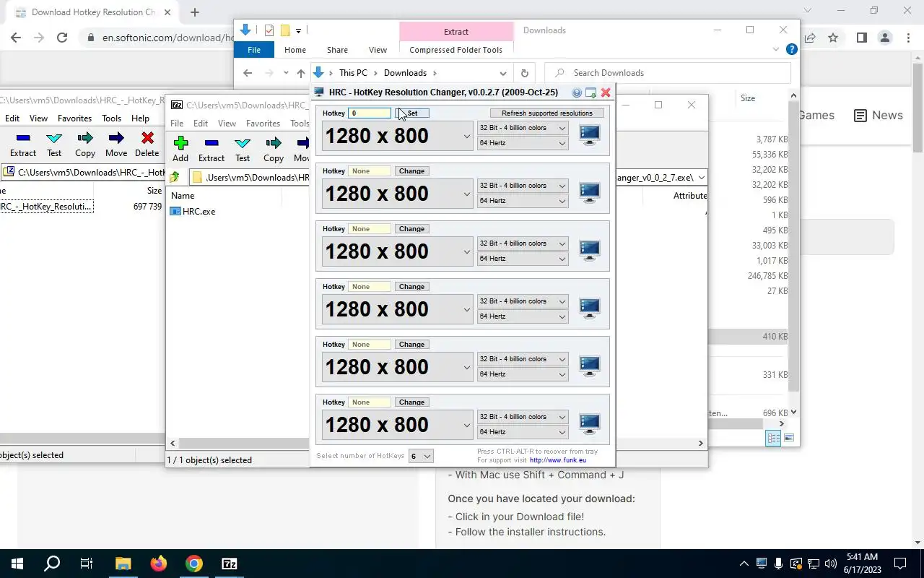Click Copy in the front 7-Zip window
This screenshot has height=578, width=924.
pyautogui.click(x=274, y=149)
